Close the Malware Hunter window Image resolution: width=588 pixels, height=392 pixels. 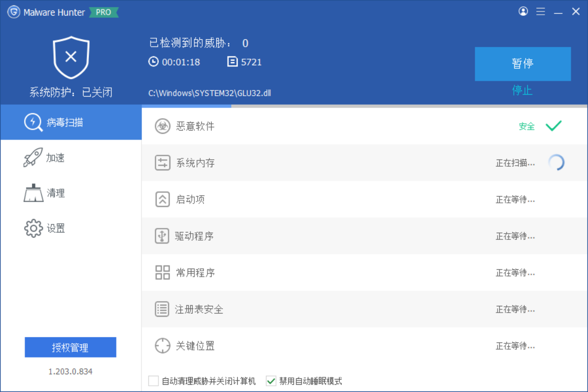pos(576,11)
